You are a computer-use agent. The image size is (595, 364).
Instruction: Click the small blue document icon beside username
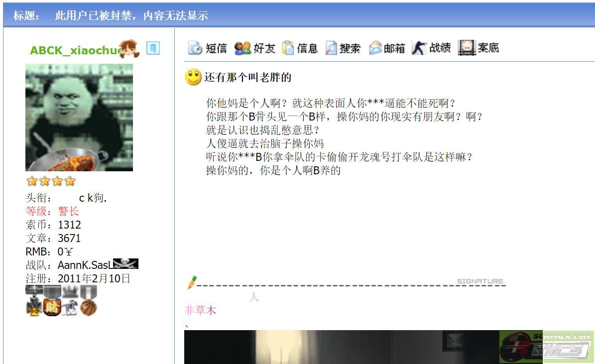pos(153,48)
